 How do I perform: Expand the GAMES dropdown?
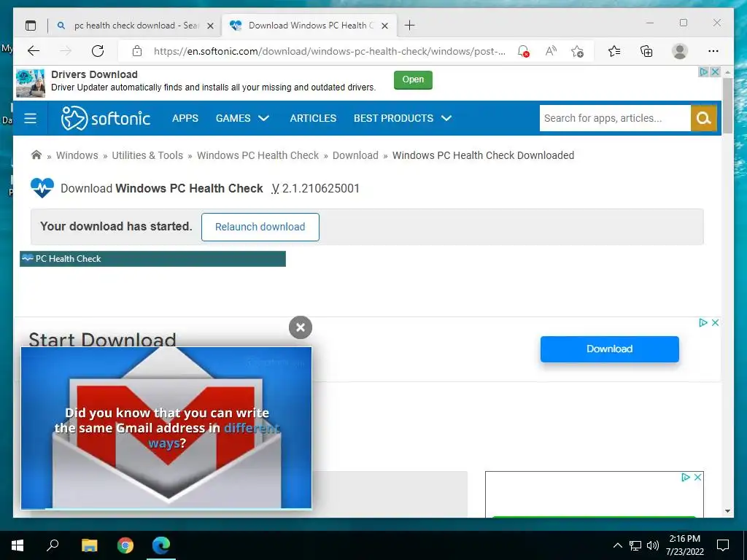tap(242, 118)
